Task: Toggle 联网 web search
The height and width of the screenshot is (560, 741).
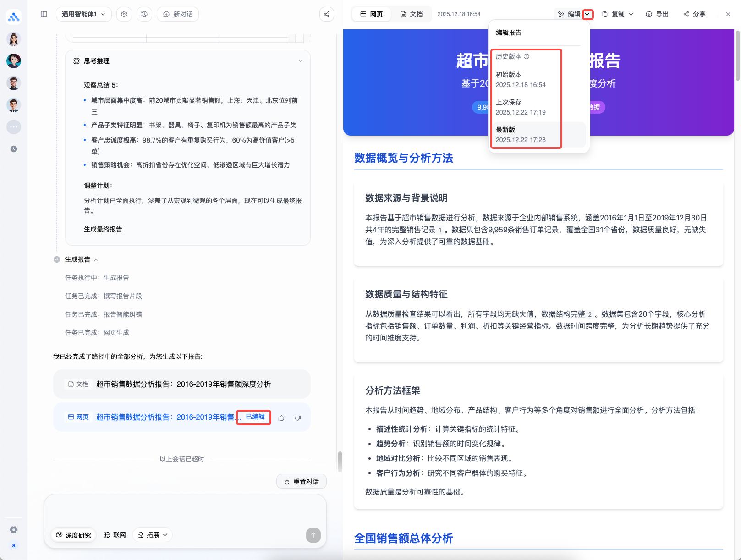Action: (115, 535)
